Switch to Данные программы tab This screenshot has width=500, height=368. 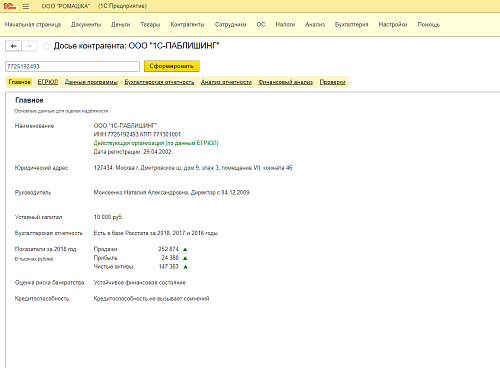pyautogui.click(x=91, y=82)
